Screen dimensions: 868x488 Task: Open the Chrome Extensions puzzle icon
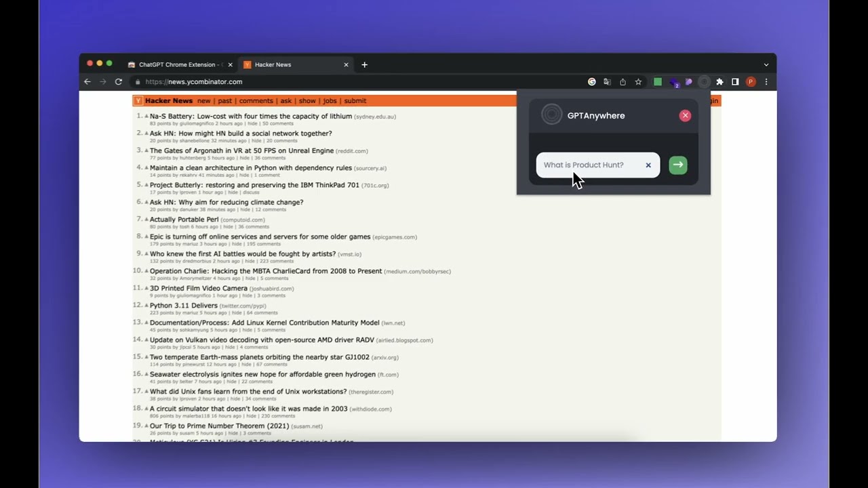pyautogui.click(x=719, y=82)
